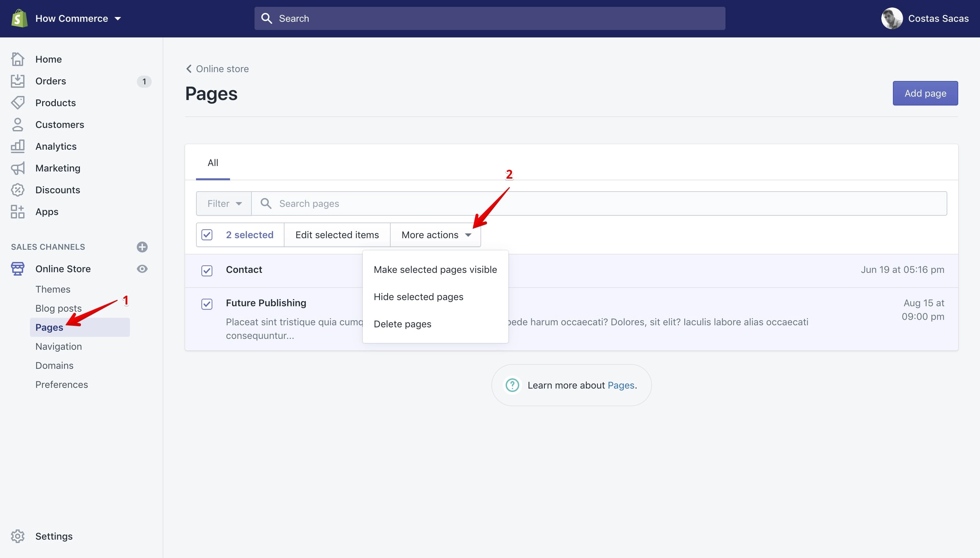The width and height of the screenshot is (980, 558).
Task: Click the back chevron beside Online store
Action: point(189,69)
